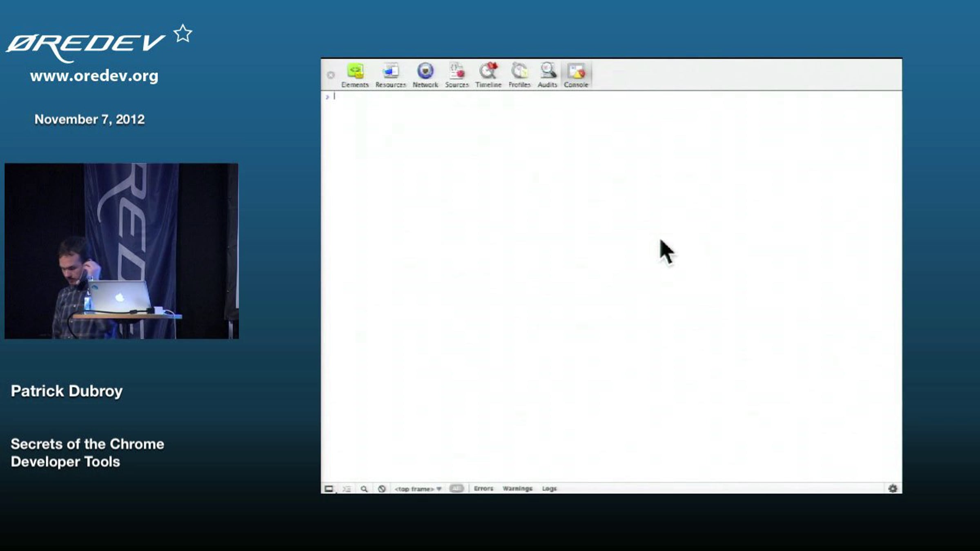The image size is (980, 551).
Task: Go to the Sources panel
Action: pos(457,76)
